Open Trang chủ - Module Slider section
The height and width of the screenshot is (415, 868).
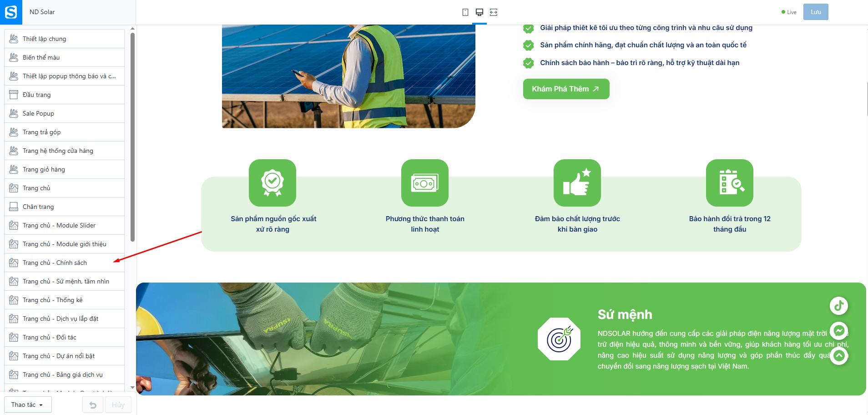tap(64, 225)
